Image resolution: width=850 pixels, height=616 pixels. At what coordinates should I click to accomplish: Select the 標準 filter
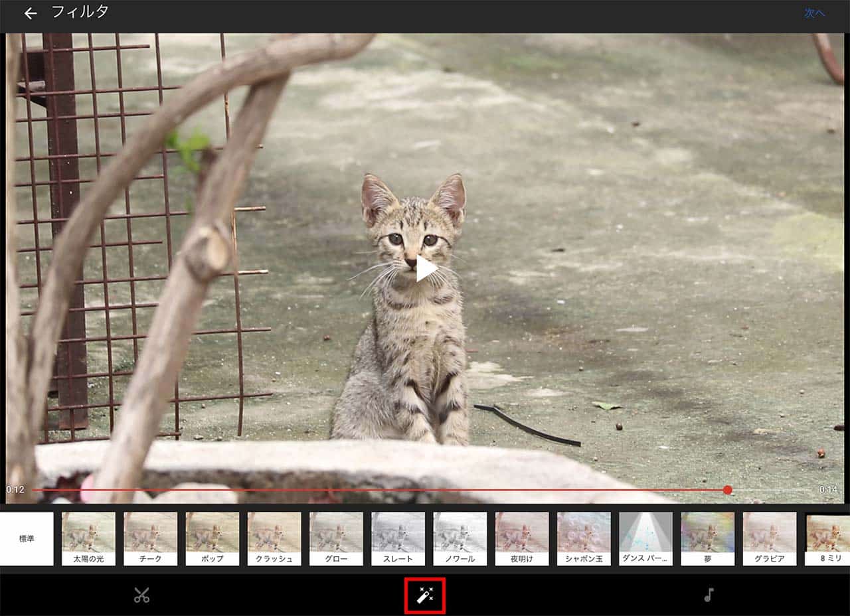point(27,538)
